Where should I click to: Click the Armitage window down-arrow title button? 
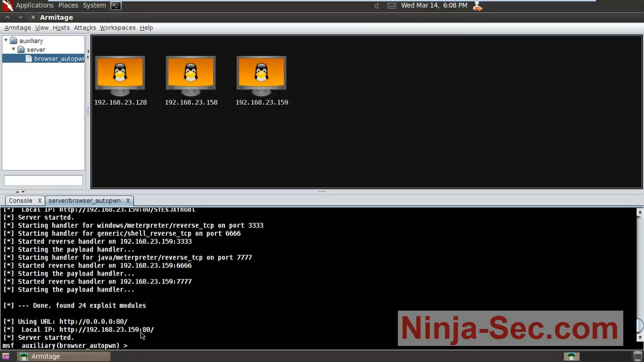point(20,17)
